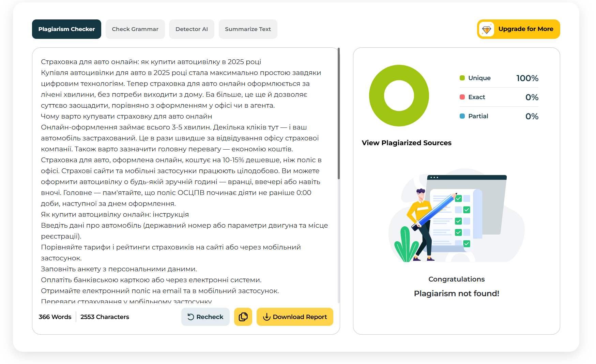Click the green Unique legend dot
Viewport: 596px width, 364px height.
click(x=462, y=78)
